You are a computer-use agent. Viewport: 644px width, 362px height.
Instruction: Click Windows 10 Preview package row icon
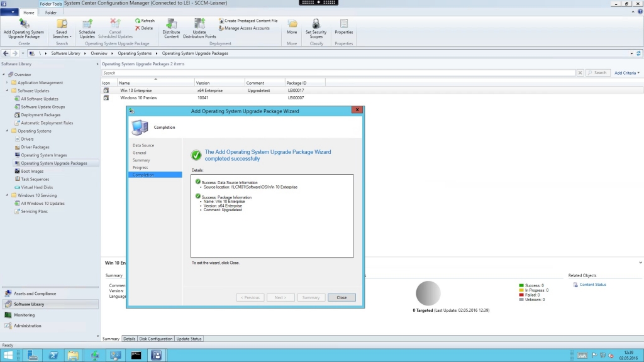(106, 97)
